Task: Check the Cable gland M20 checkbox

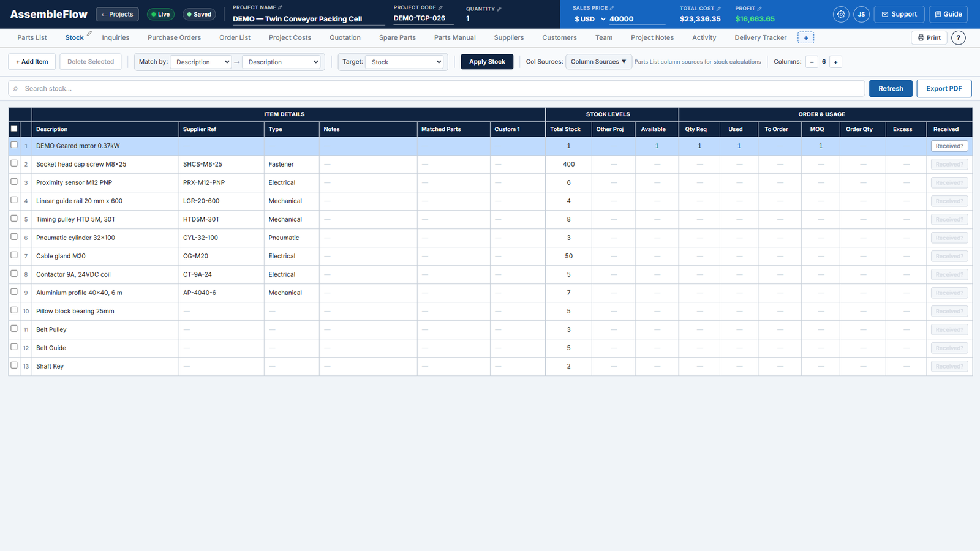Action: click(14, 255)
